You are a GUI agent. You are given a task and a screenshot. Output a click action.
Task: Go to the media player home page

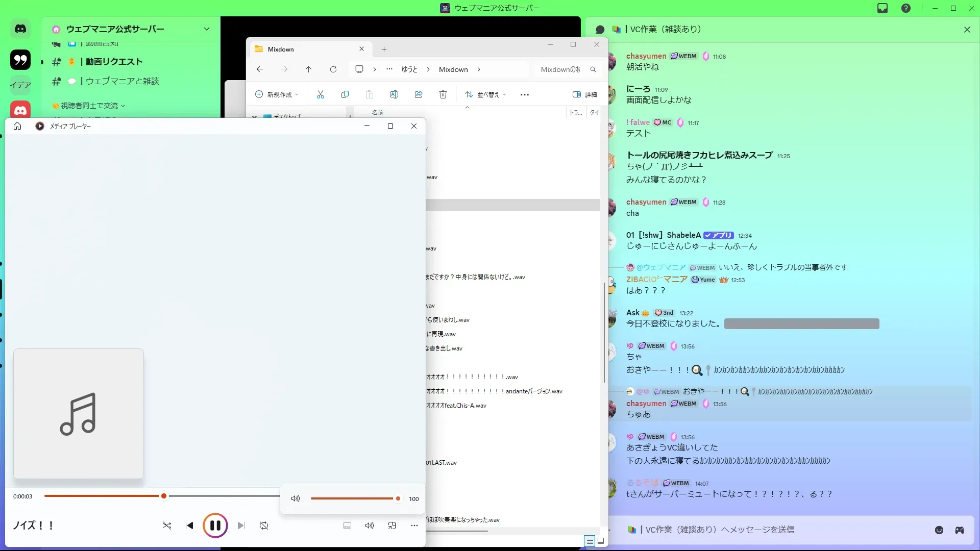[x=17, y=126]
